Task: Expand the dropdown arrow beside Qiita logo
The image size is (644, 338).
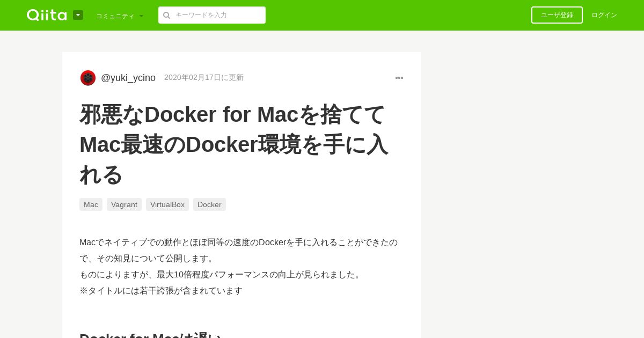Action: [x=78, y=15]
